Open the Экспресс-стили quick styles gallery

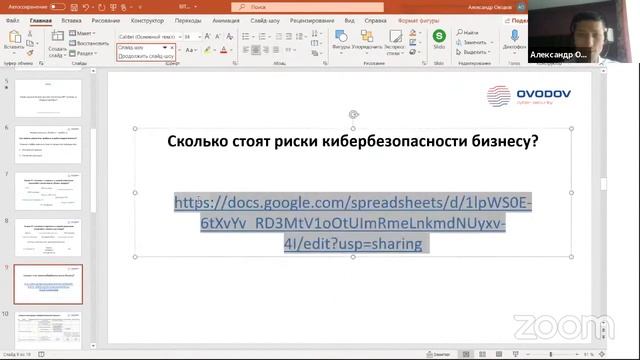[395, 42]
